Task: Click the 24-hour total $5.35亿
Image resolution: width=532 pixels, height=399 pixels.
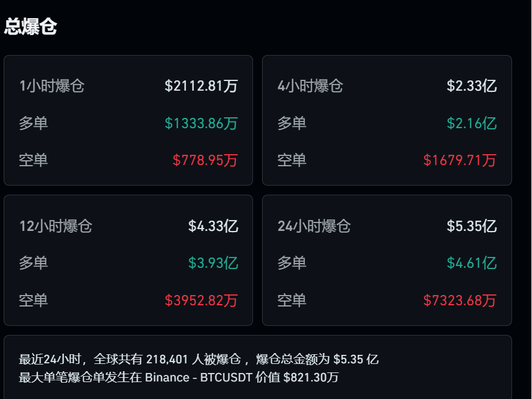Action: (x=472, y=226)
